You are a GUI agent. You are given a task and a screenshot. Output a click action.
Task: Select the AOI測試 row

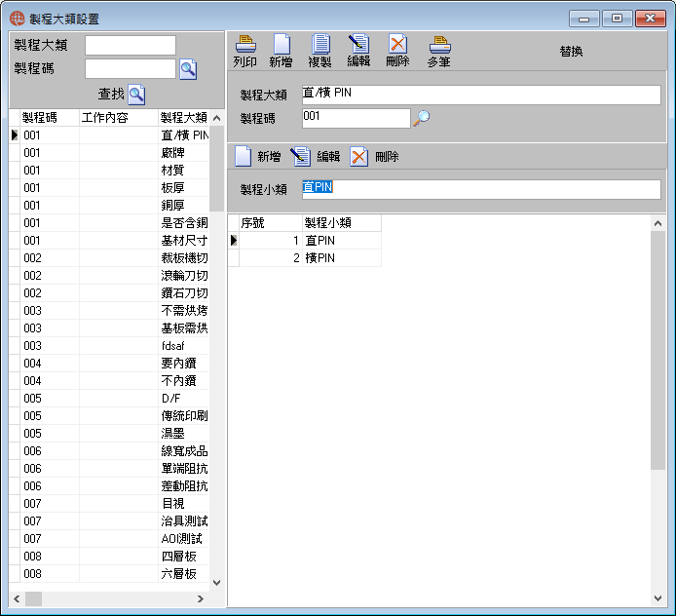tap(109, 539)
